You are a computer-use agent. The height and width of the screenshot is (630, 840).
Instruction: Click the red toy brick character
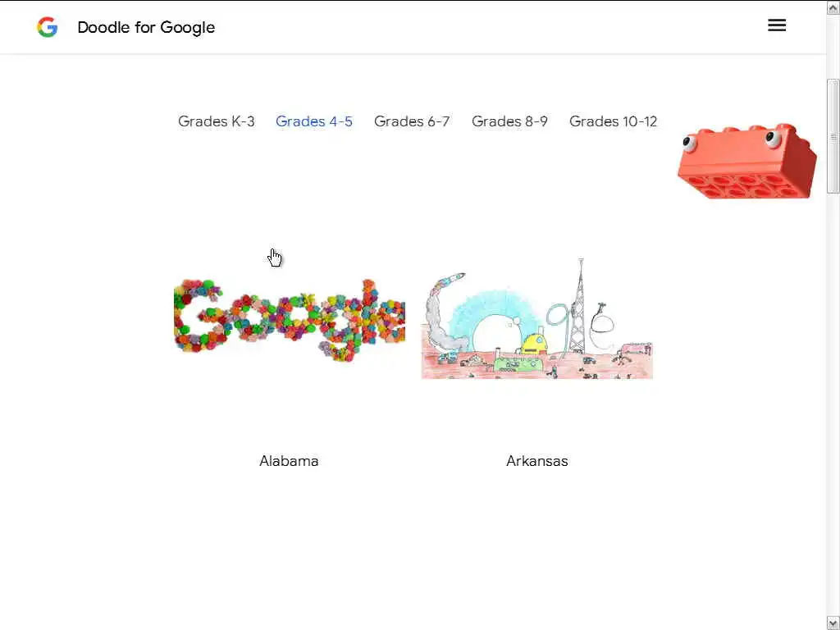coord(748,162)
